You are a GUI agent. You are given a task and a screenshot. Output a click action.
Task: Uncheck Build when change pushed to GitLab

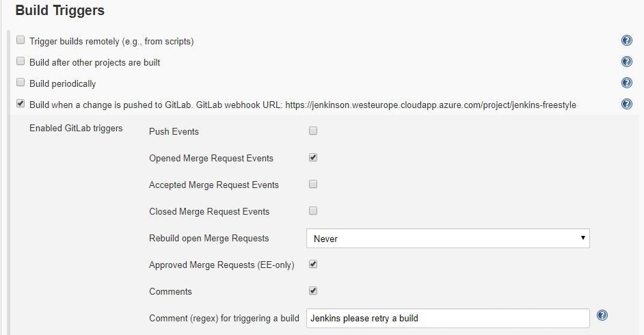pyautogui.click(x=21, y=103)
